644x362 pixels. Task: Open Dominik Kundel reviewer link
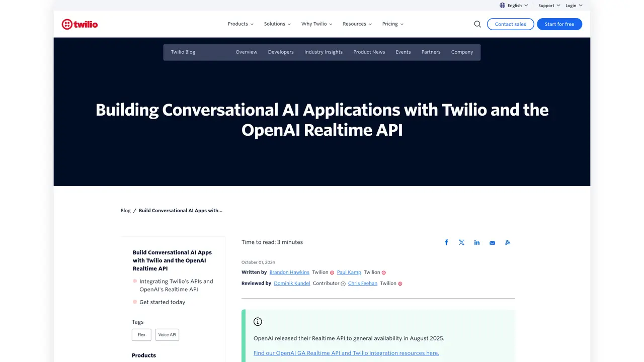coord(292,284)
